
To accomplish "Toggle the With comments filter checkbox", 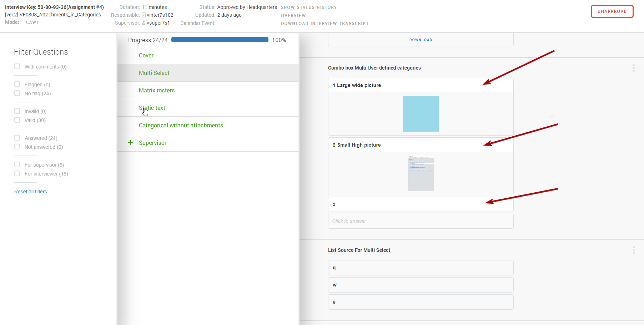I will coord(17,66).
